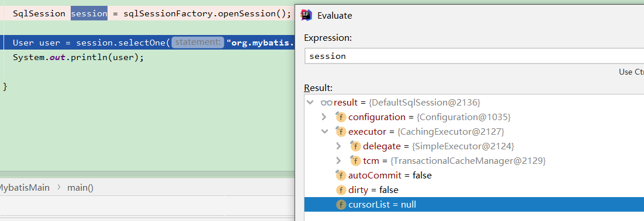The image size is (644, 221).
Task: Click field icon next to executor
Action: pos(341,132)
